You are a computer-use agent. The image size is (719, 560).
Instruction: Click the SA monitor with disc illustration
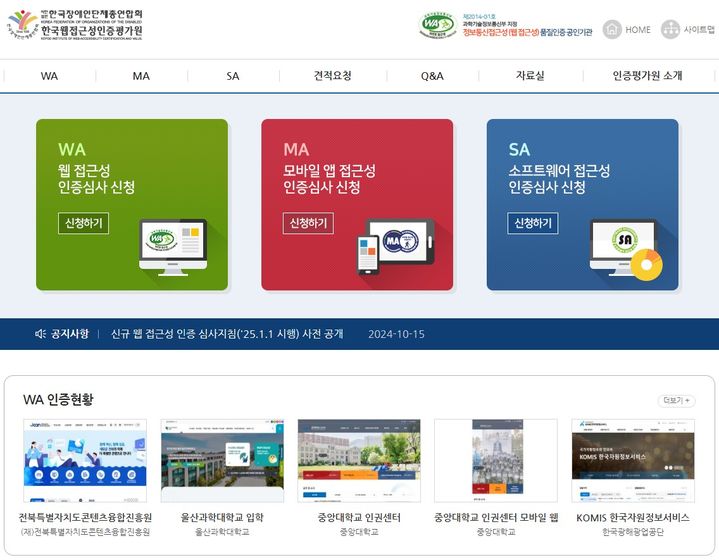pyautogui.click(x=626, y=250)
